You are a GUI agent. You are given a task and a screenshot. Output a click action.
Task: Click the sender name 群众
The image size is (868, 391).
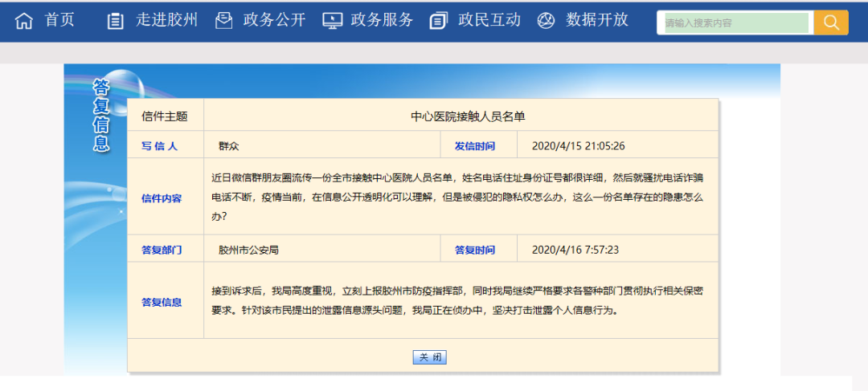point(228,147)
